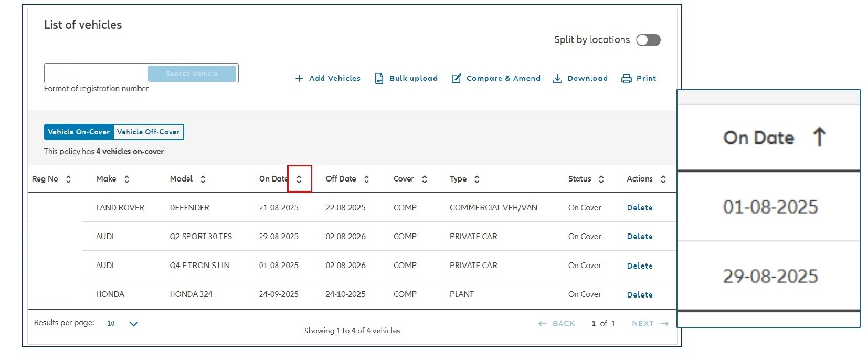Delete the HONDA 324 vehicle
Viewport: 868px width, 361px height.
point(640,295)
